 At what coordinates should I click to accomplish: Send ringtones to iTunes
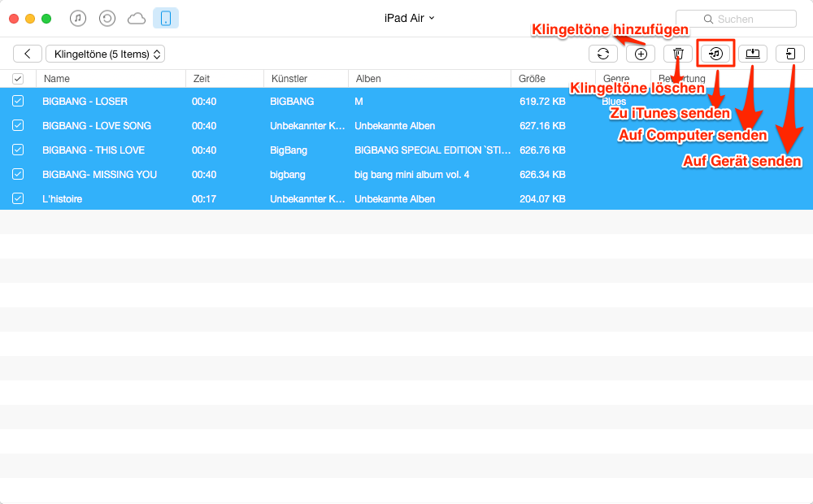point(715,54)
